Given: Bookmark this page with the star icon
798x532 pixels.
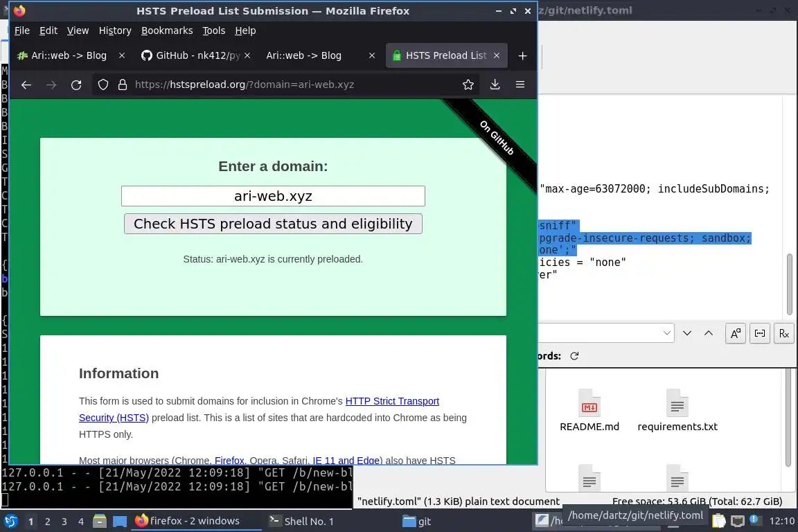Looking at the screenshot, I should pyautogui.click(x=468, y=85).
